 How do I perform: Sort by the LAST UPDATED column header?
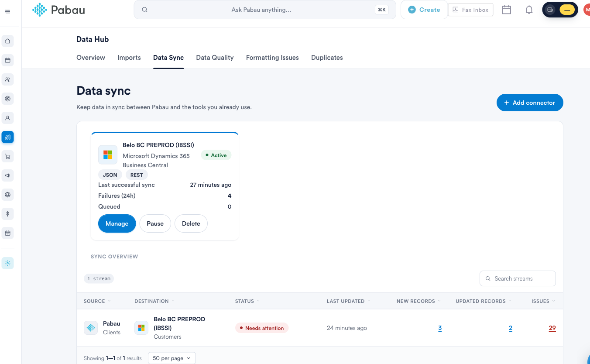348,301
